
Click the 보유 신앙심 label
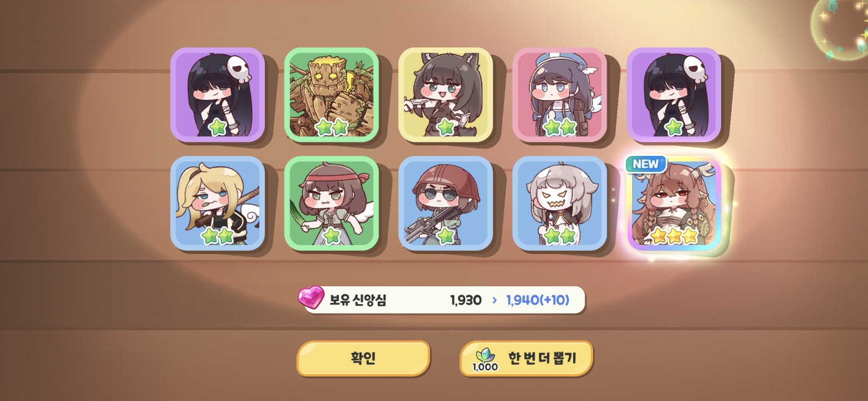358,300
